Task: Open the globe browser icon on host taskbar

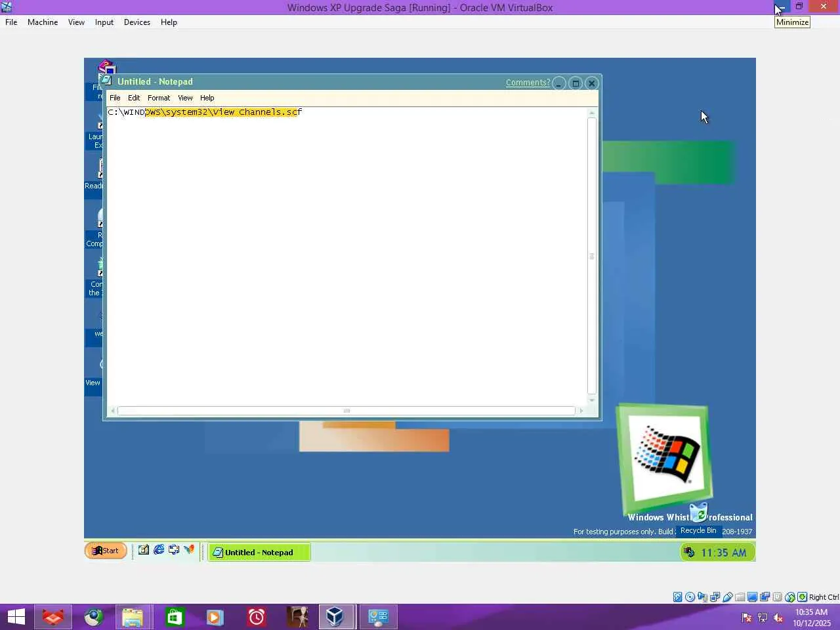Action: 94,617
